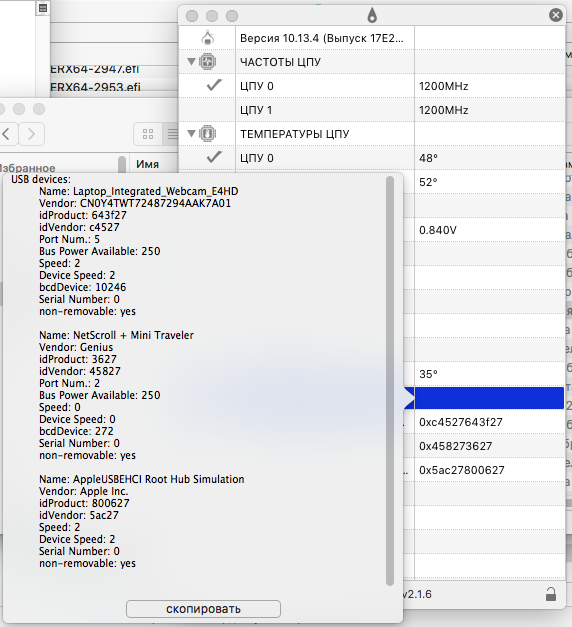Toggle the checkmark for ЦПУ 0 temperature

coord(214,157)
